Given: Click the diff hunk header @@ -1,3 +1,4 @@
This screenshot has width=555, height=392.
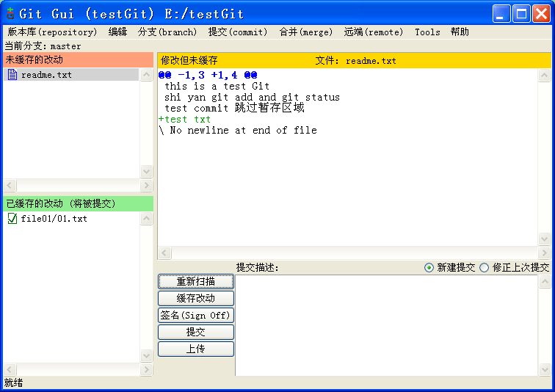Looking at the screenshot, I should pyautogui.click(x=208, y=75).
